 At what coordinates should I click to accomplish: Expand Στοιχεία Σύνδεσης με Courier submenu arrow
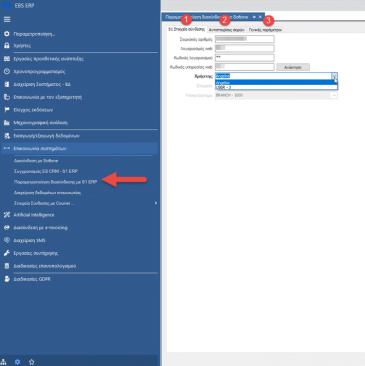coord(156,203)
